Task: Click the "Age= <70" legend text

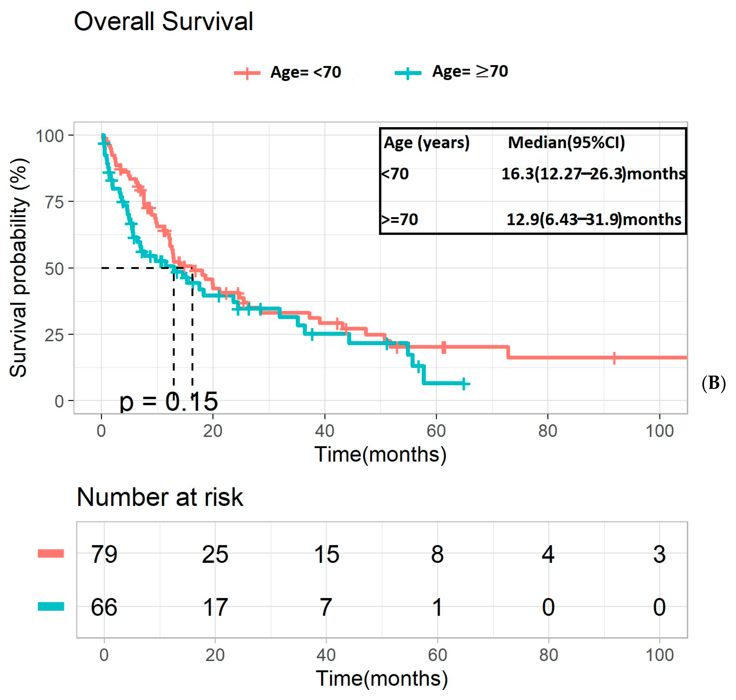Action: tap(306, 72)
